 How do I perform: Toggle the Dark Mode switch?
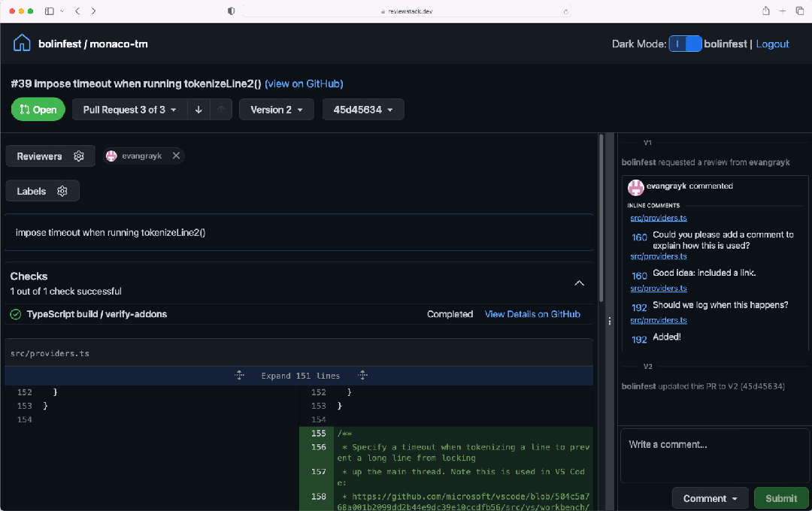coord(685,44)
